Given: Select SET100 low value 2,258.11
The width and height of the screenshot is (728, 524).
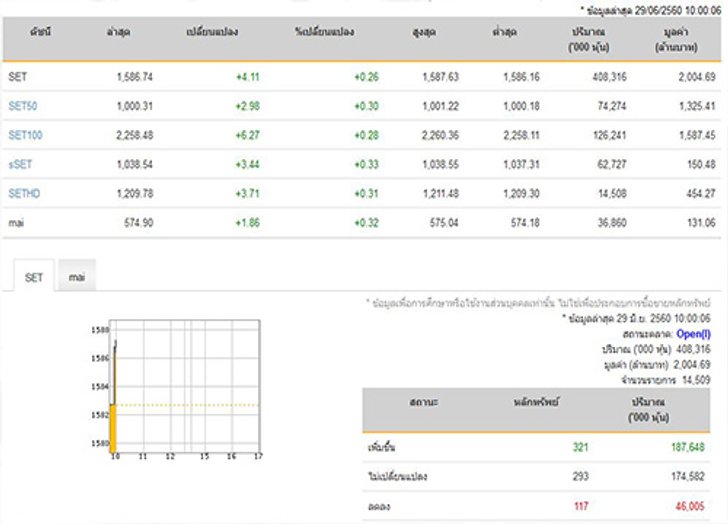Looking at the screenshot, I should click(x=521, y=135).
